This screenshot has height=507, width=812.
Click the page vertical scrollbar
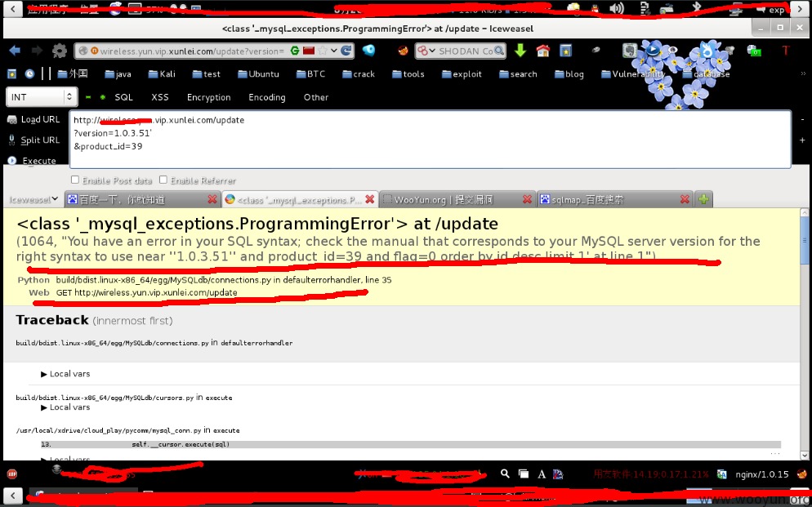click(804, 334)
